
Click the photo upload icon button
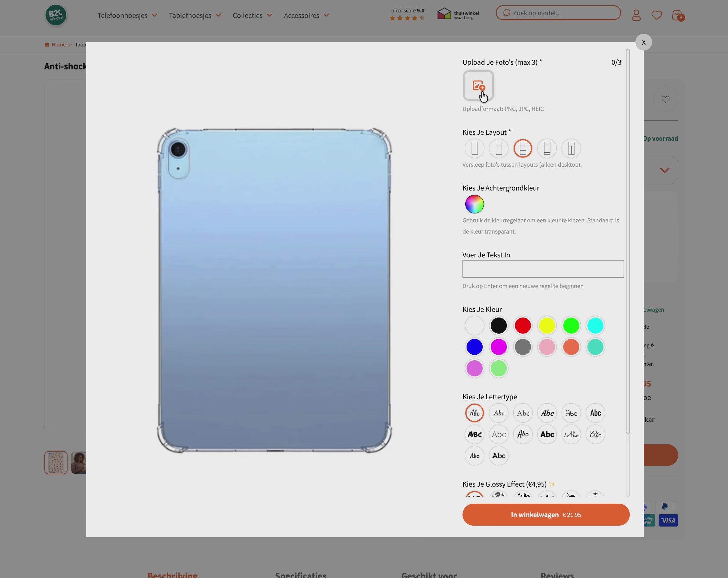click(478, 86)
